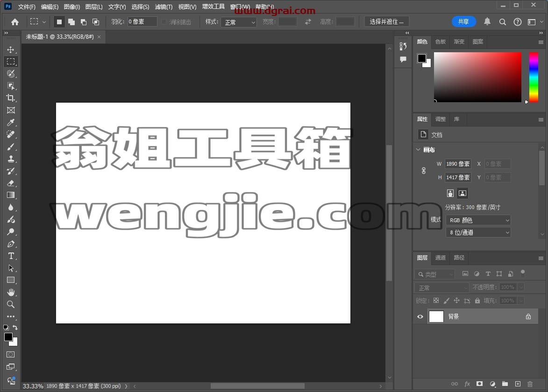
Task: Choose New selection mode
Action: coord(59,22)
